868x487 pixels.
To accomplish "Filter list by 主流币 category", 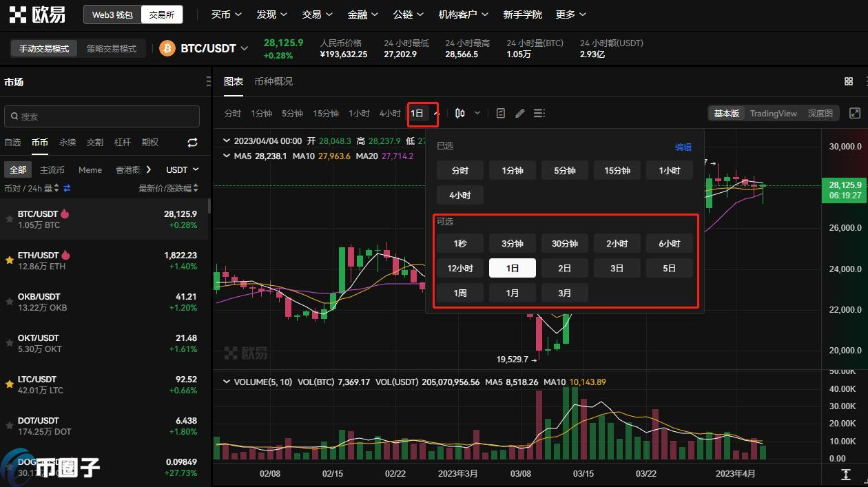I will [x=52, y=169].
